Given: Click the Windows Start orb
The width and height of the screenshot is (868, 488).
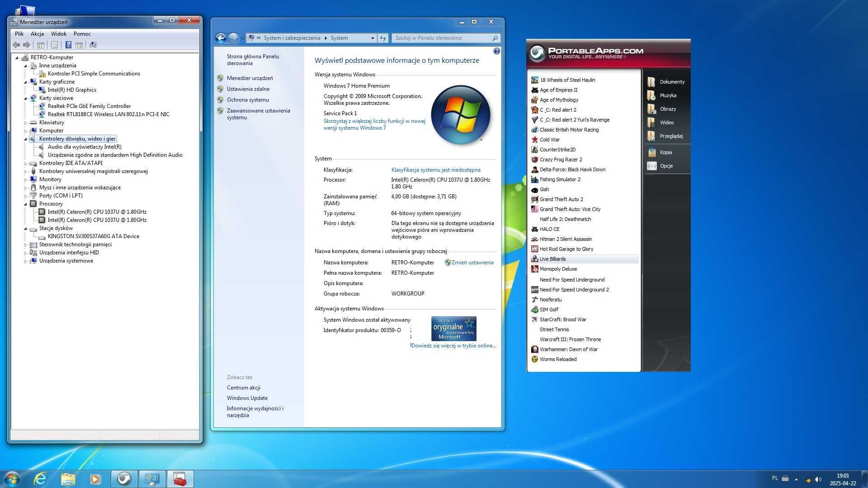Looking at the screenshot, I should [12, 479].
